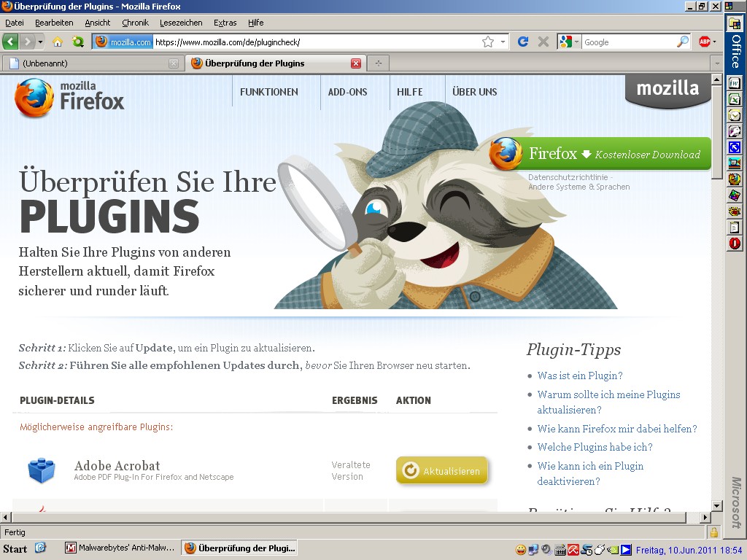
Task: Click the Firefox Kostenloser Download button
Action: pyautogui.click(x=600, y=154)
